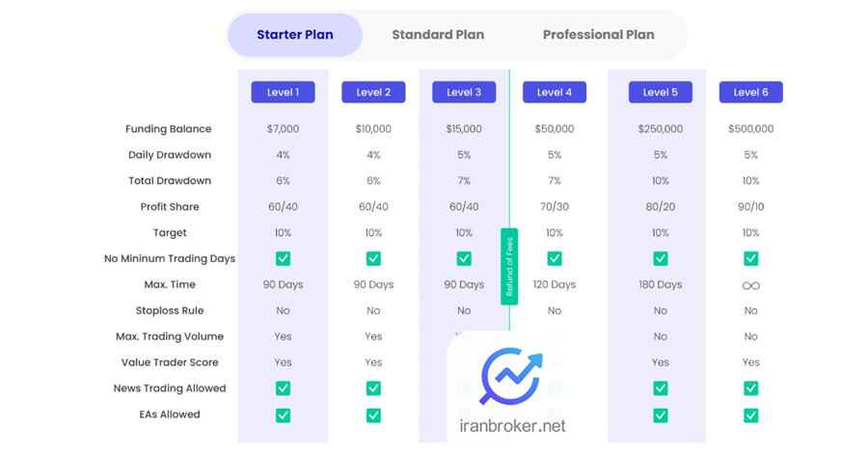Screen dimensions: 868x454
Task: Click the iranbroker.net chart logo icon
Action: click(510, 377)
